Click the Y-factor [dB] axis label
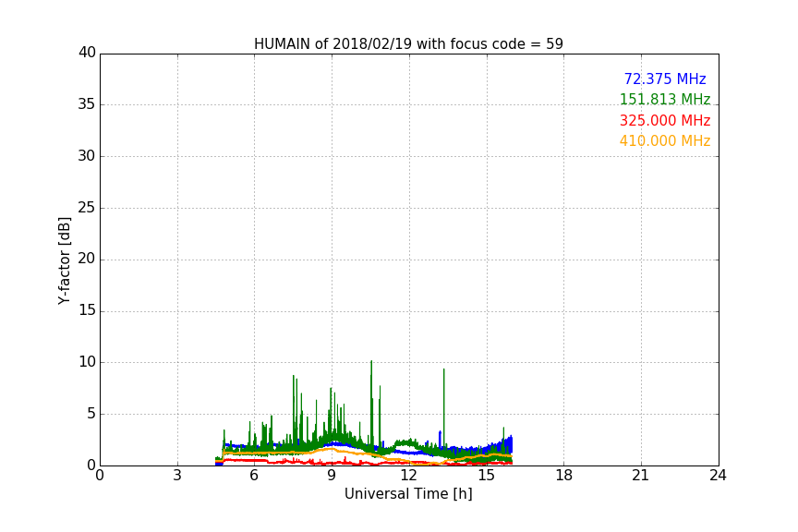Image resolution: width=798 pixels, height=532 pixels. [65, 260]
